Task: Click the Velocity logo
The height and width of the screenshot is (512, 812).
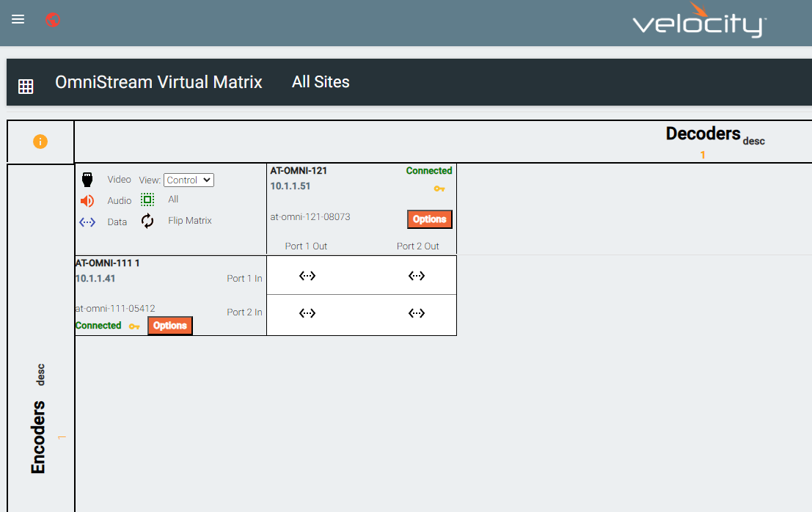Action: (700, 21)
